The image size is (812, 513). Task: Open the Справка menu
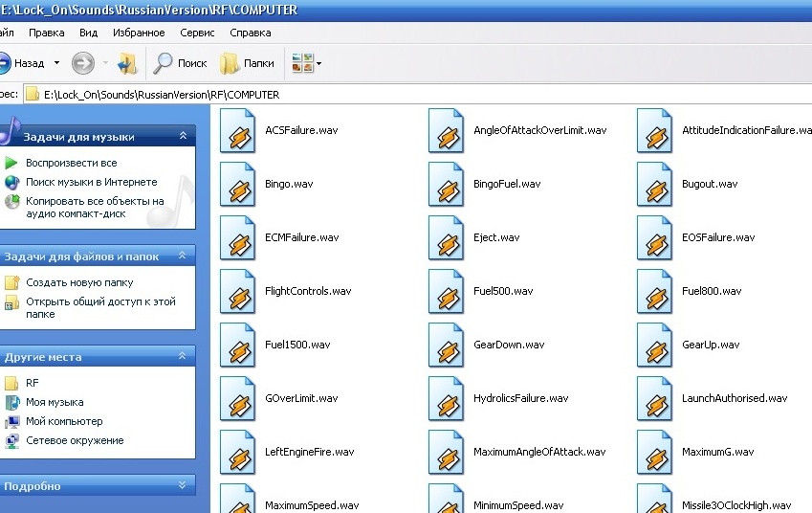tap(251, 33)
